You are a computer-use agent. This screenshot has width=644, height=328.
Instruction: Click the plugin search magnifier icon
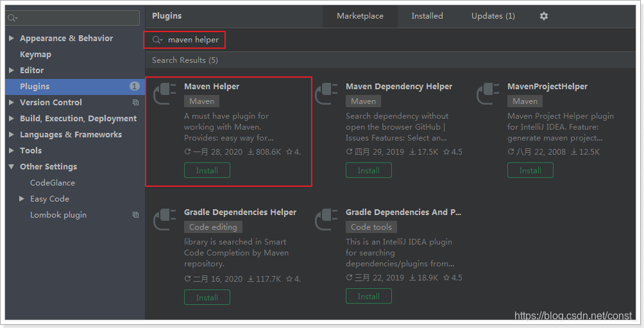(x=157, y=40)
